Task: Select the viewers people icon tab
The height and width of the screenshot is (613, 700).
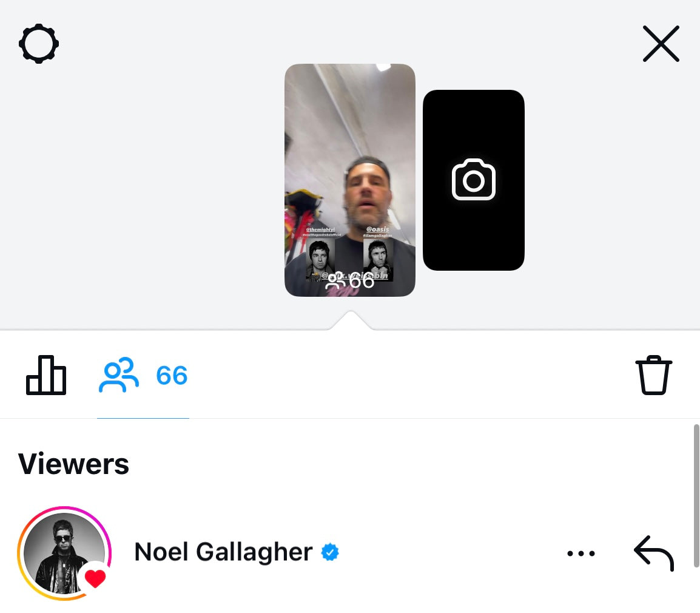Action: (118, 376)
